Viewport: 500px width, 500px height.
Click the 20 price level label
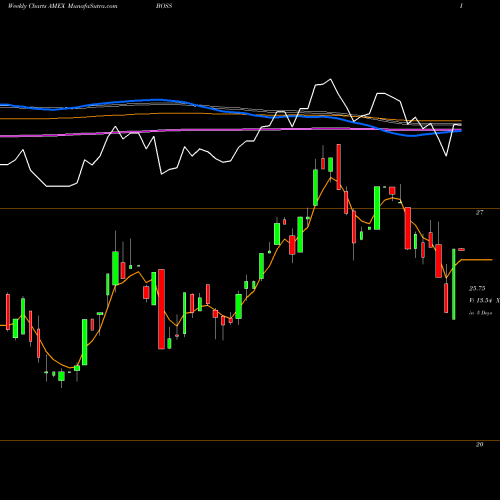(479, 444)
